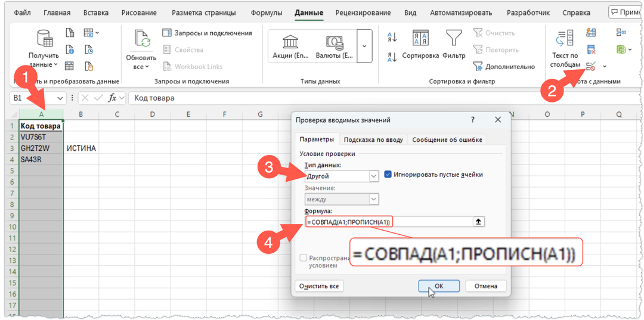The width and height of the screenshot is (644, 320).
Task: Select row 10 header
Action: (14, 227)
